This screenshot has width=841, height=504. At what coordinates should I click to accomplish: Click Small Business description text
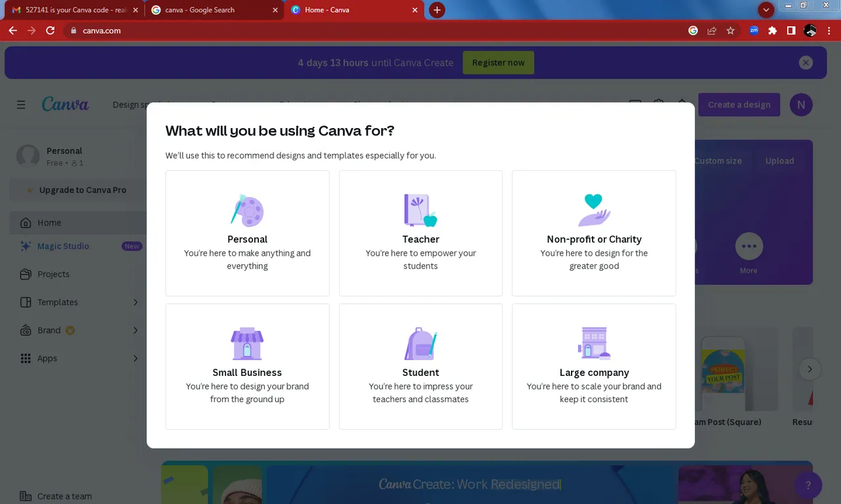[247, 393]
